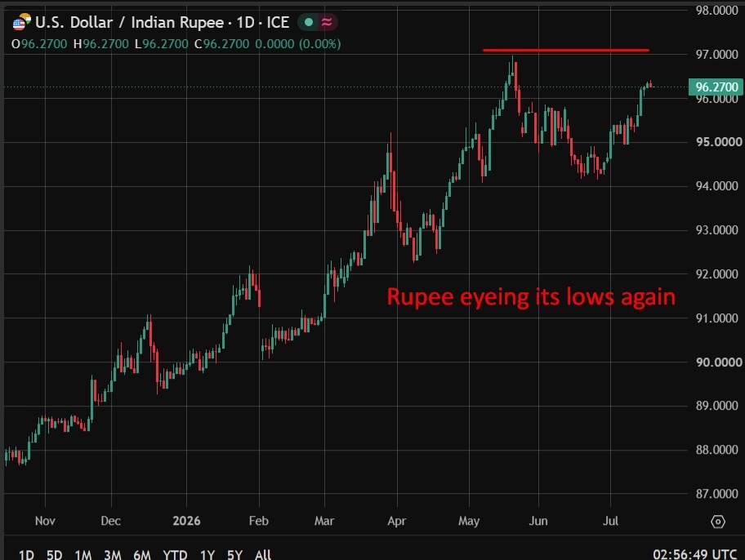
Task: Click the Jun date axis label
Action: click(538, 521)
